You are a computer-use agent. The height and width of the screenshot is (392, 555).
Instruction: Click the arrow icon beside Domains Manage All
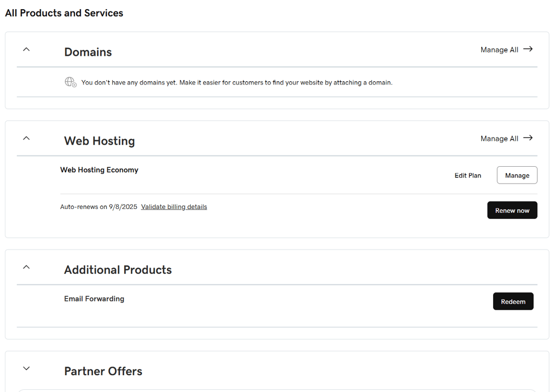tap(528, 49)
